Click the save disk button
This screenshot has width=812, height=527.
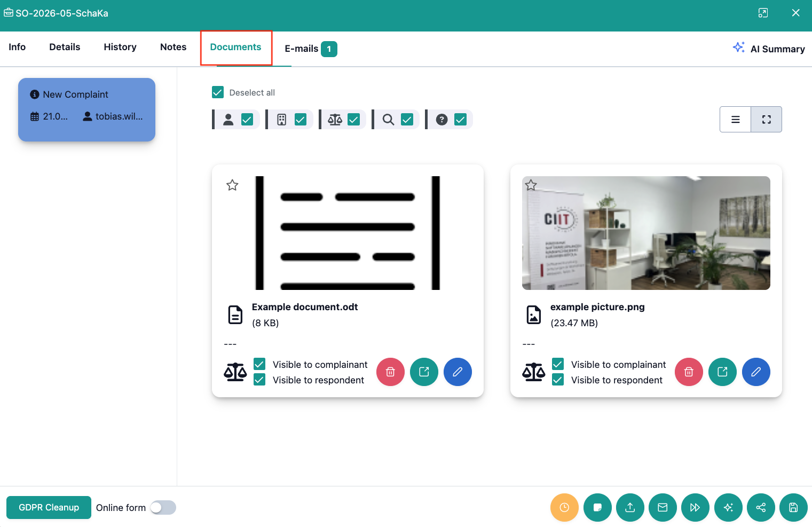(x=793, y=507)
